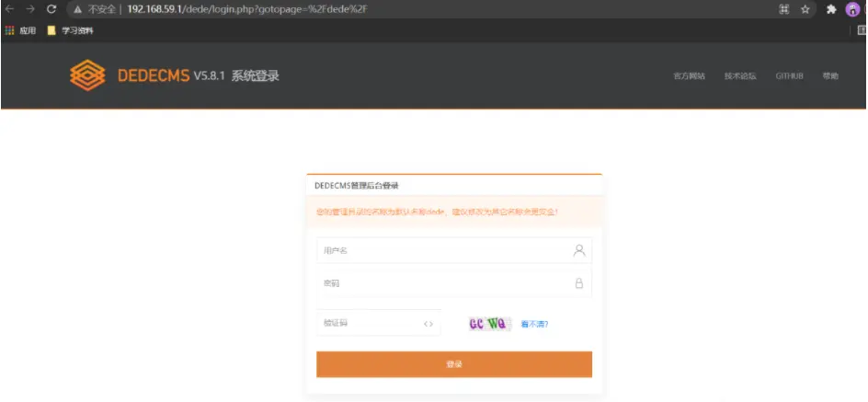This screenshot has height=402, width=868.
Task: Go back with the browser back arrow
Action: pyautogui.click(x=10, y=9)
